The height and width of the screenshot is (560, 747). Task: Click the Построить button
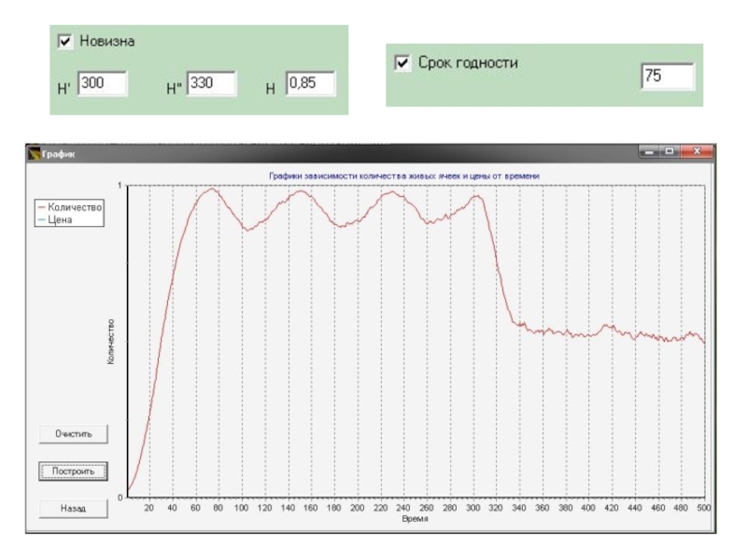(x=73, y=471)
